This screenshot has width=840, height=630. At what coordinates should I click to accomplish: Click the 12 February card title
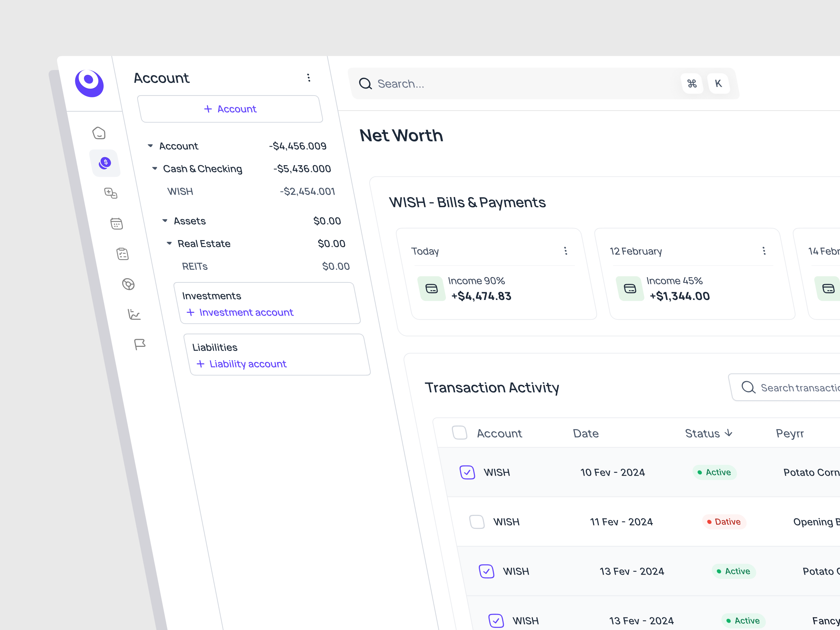(x=636, y=251)
